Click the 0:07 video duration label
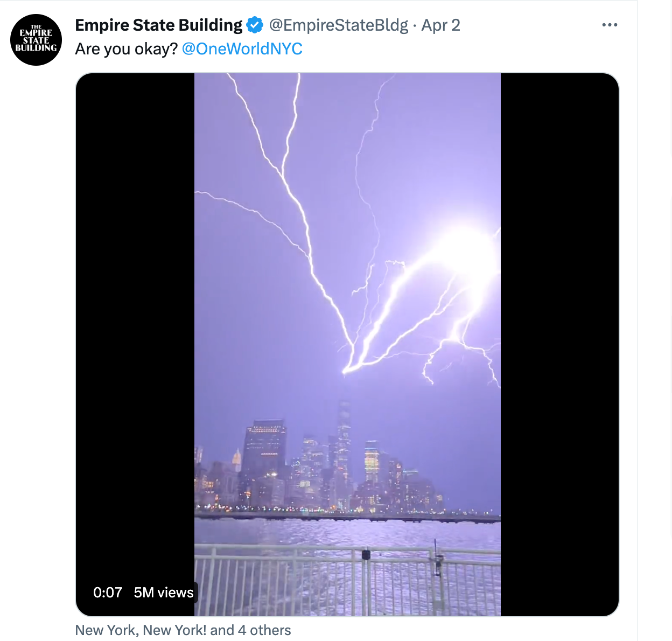Screen dimensions: 672x641 [x=108, y=593]
